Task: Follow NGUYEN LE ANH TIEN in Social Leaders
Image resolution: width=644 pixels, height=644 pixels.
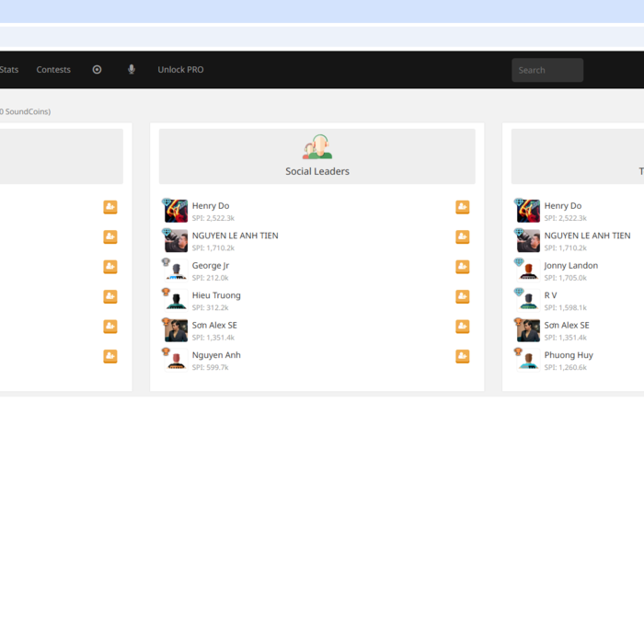Action: click(x=463, y=237)
